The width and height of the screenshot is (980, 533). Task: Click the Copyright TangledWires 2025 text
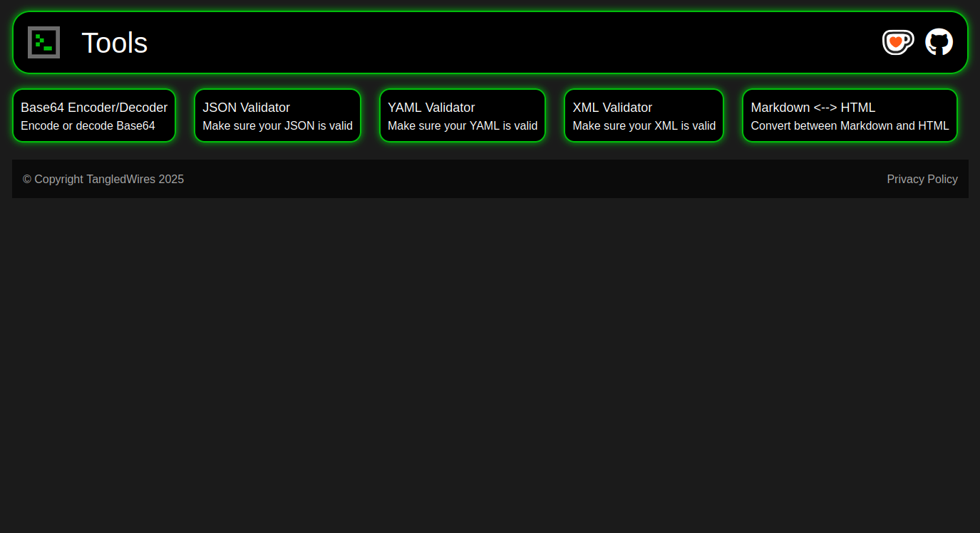pos(103,180)
